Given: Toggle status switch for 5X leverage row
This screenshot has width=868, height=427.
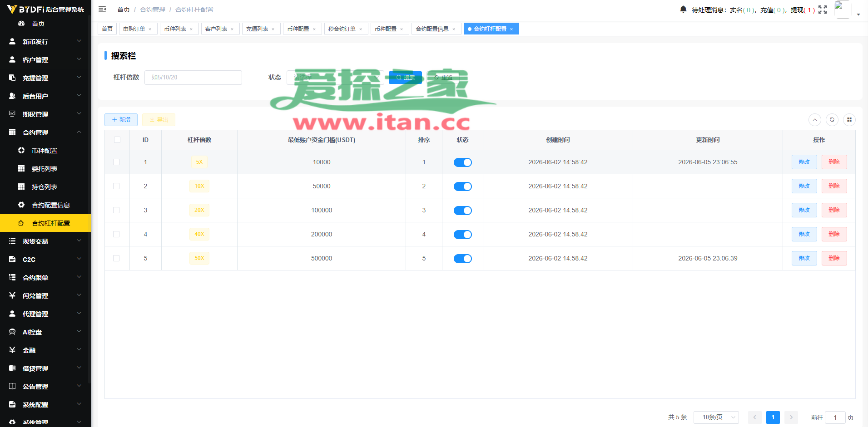Looking at the screenshot, I should click(x=463, y=162).
